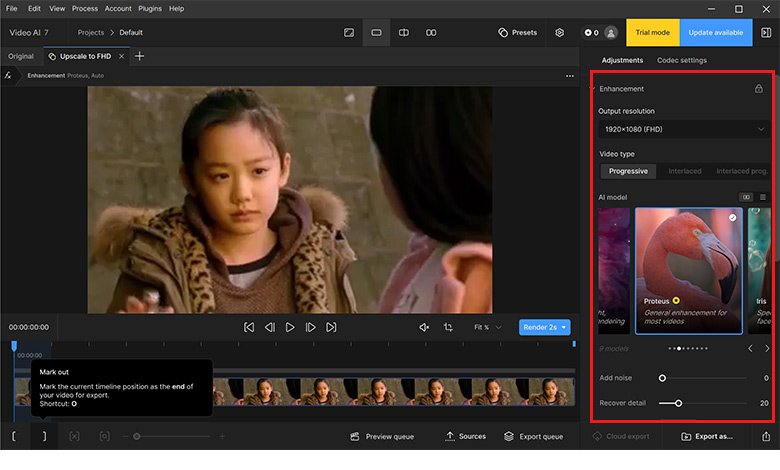Select the full-frame preview layout icon
This screenshot has height=470, width=780.
349,32
